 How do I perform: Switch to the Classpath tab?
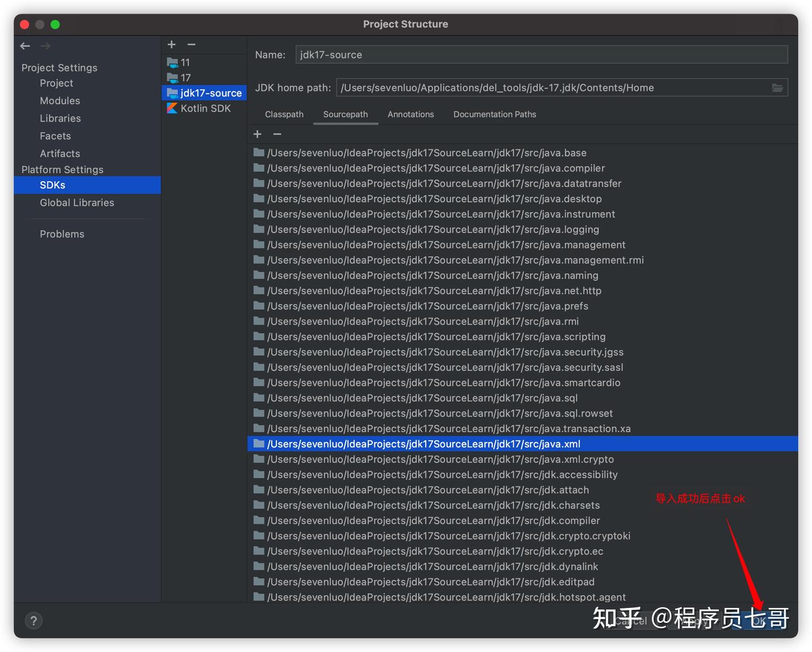click(284, 114)
